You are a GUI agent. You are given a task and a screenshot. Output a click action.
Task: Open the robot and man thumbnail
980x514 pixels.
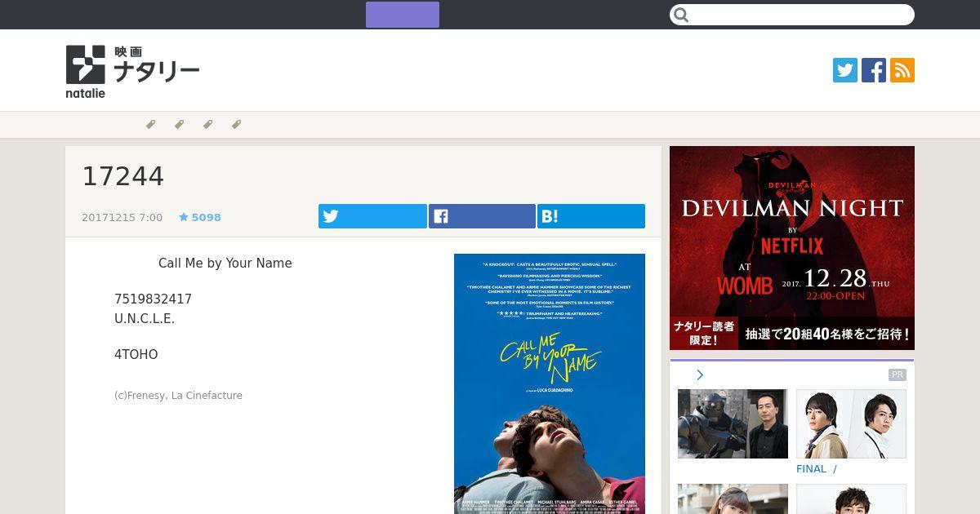(733, 423)
